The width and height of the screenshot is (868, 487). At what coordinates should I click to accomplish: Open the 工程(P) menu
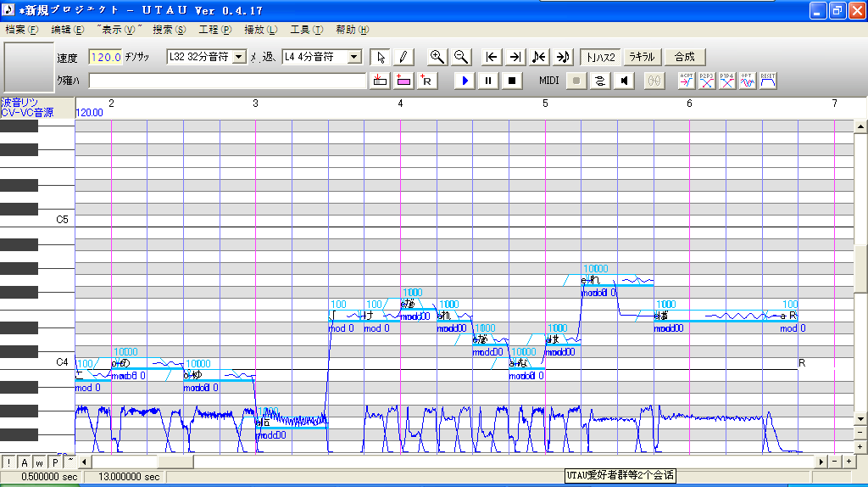click(215, 30)
